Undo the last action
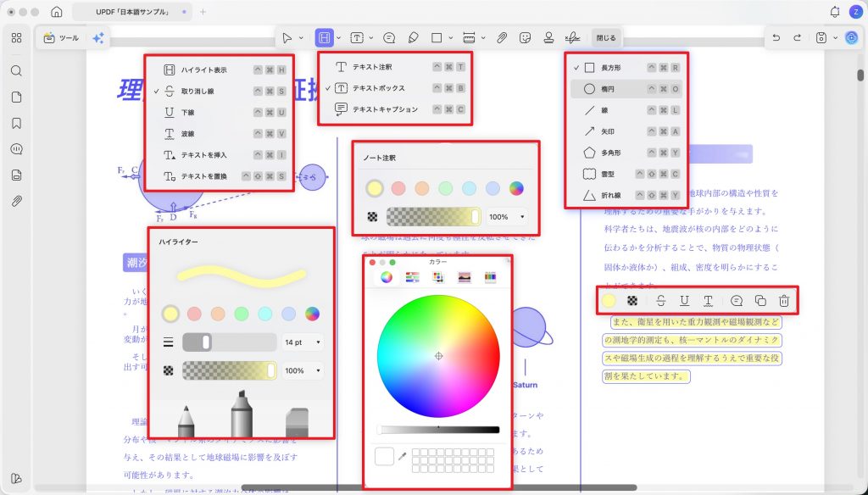This screenshot has height=495, width=868. (x=776, y=37)
